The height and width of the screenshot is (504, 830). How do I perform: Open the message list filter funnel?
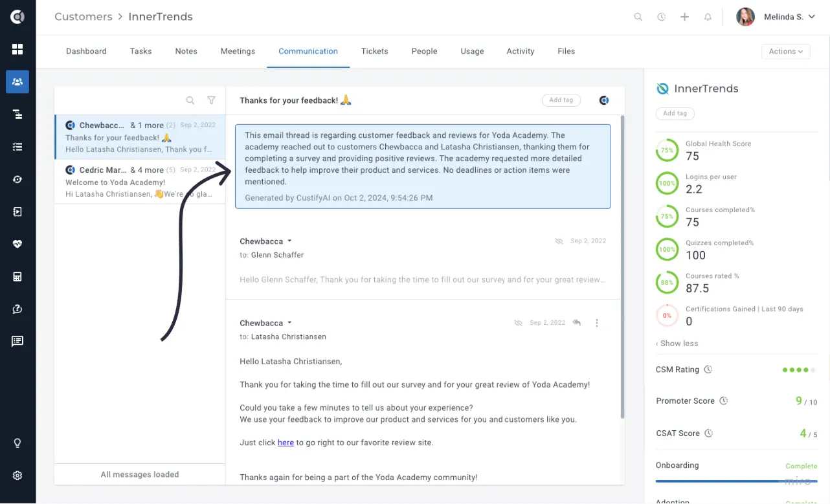pyautogui.click(x=211, y=100)
